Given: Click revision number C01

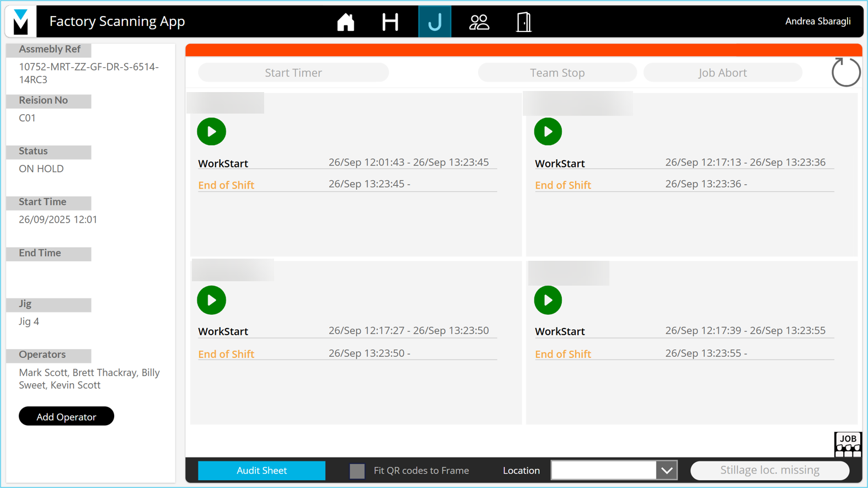Looking at the screenshot, I should [27, 118].
